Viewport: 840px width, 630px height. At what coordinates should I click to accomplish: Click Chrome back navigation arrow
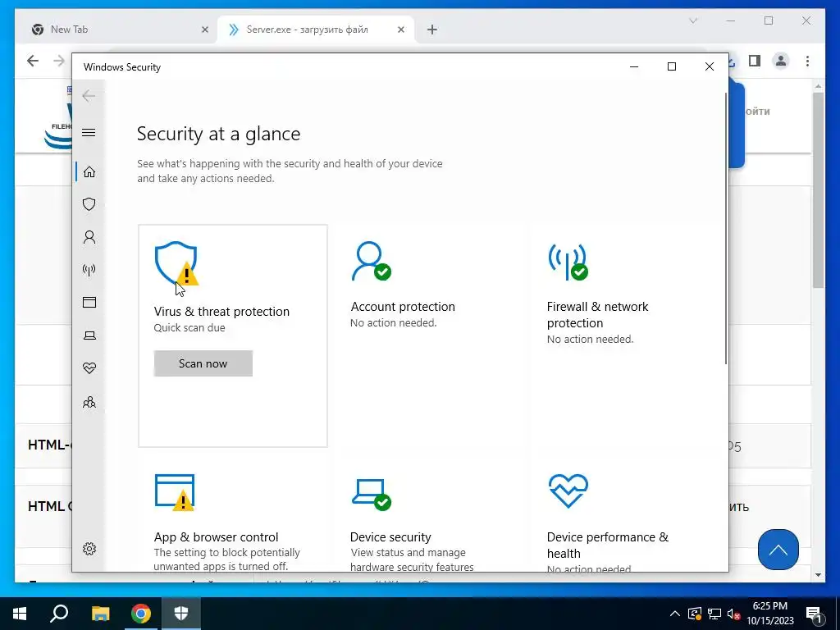pos(33,61)
